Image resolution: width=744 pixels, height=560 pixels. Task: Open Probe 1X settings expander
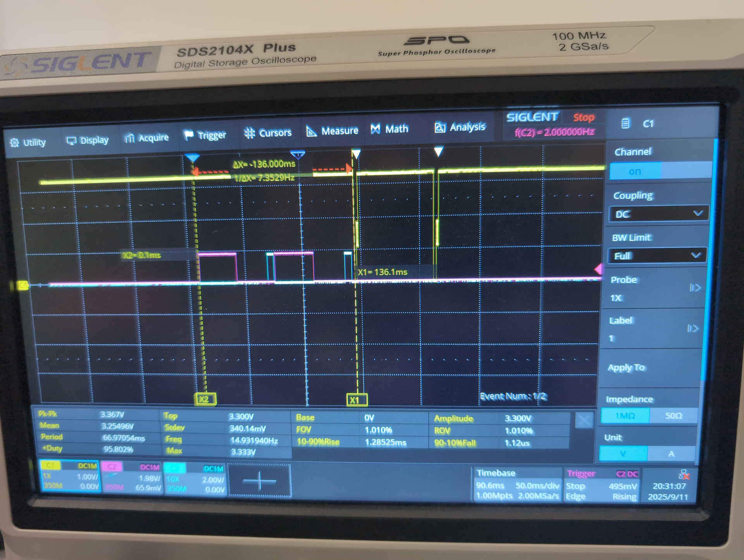(x=694, y=288)
